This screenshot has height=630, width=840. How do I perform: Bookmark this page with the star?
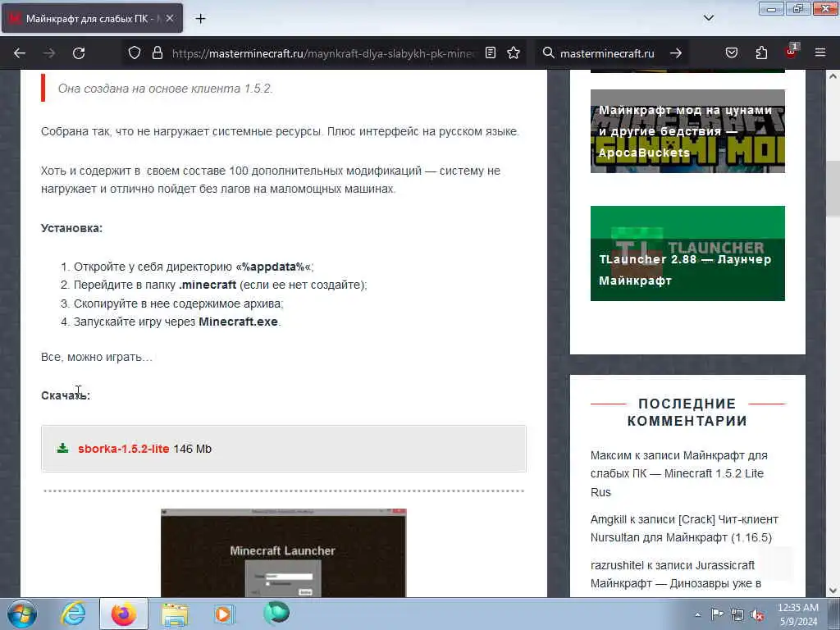(x=514, y=53)
